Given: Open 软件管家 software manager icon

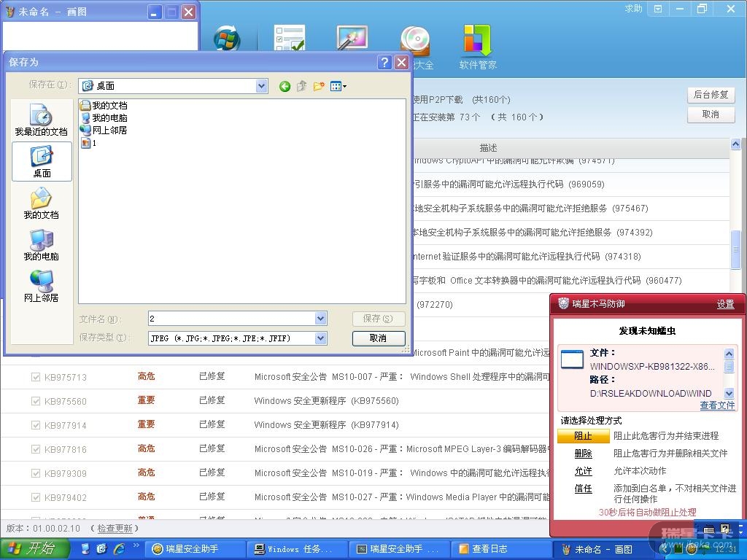Looking at the screenshot, I should click(x=478, y=47).
